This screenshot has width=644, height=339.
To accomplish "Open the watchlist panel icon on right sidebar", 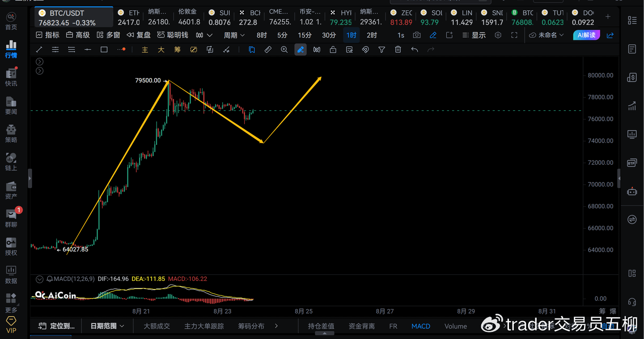I will pos(632,20).
